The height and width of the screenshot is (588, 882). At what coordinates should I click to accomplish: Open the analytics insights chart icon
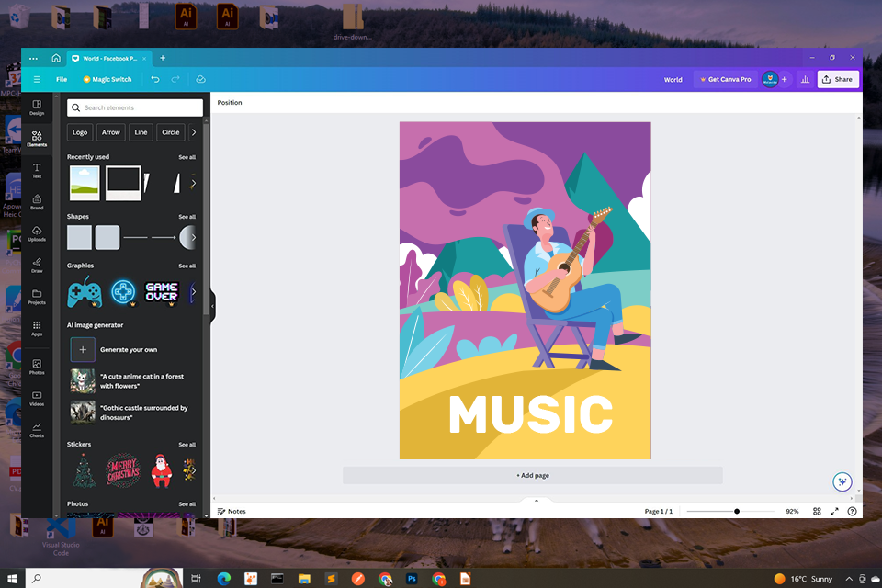tap(805, 79)
